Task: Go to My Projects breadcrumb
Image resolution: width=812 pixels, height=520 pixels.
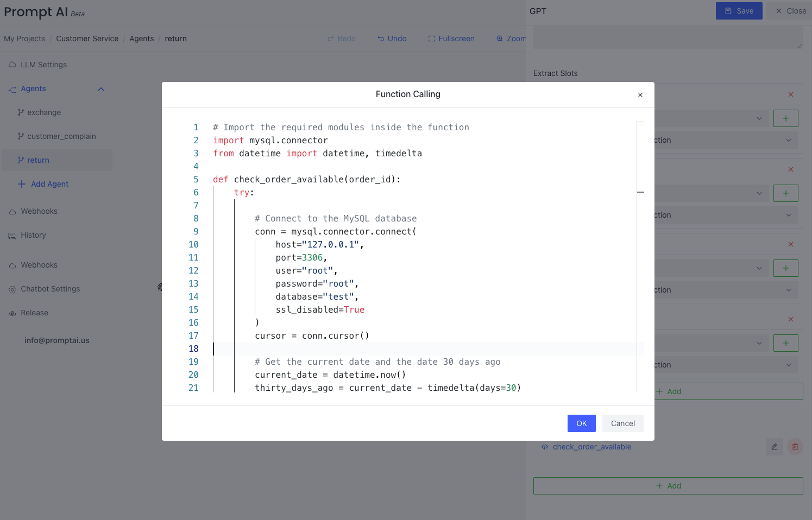Action: 24,39
